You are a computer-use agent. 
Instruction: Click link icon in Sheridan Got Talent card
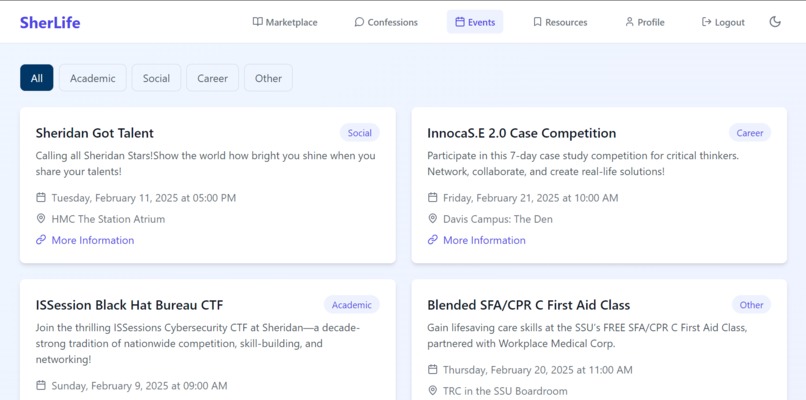[41, 240]
